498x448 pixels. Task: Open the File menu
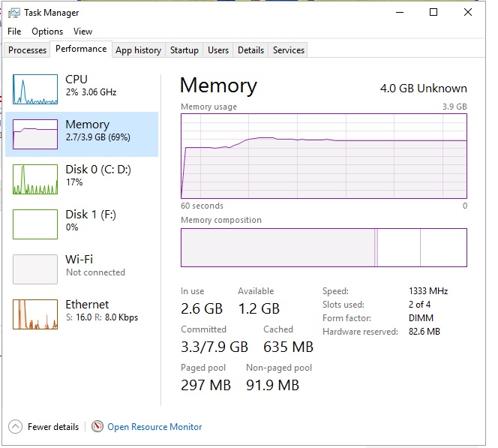pos(14,32)
